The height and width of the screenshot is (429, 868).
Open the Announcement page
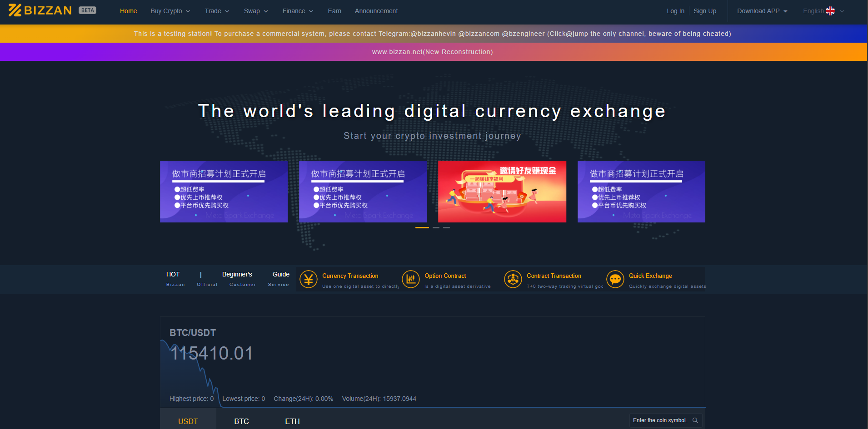376,11
